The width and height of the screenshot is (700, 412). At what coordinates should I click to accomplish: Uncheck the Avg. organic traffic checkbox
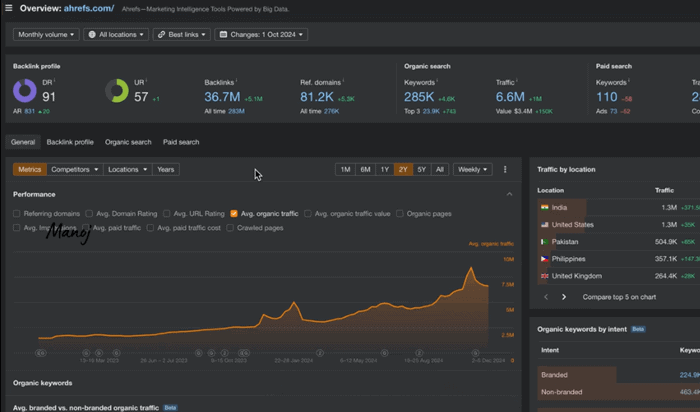coord(233,214)
